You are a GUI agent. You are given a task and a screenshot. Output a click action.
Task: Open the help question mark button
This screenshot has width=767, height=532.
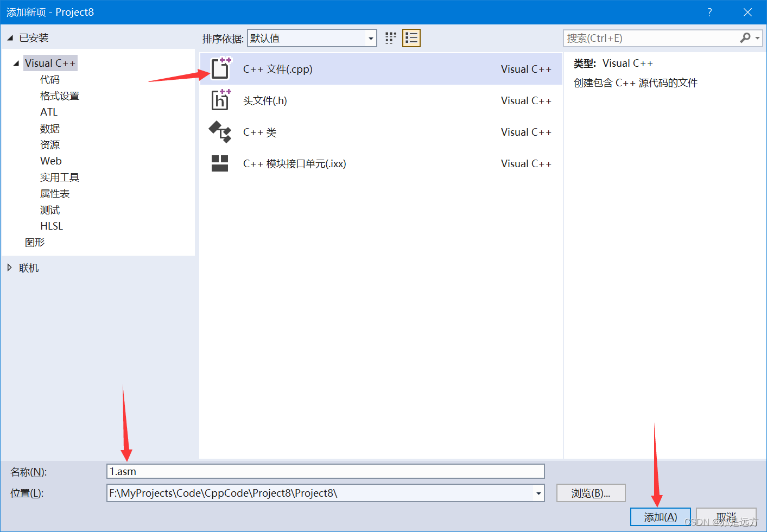click(x=709, y=12)
